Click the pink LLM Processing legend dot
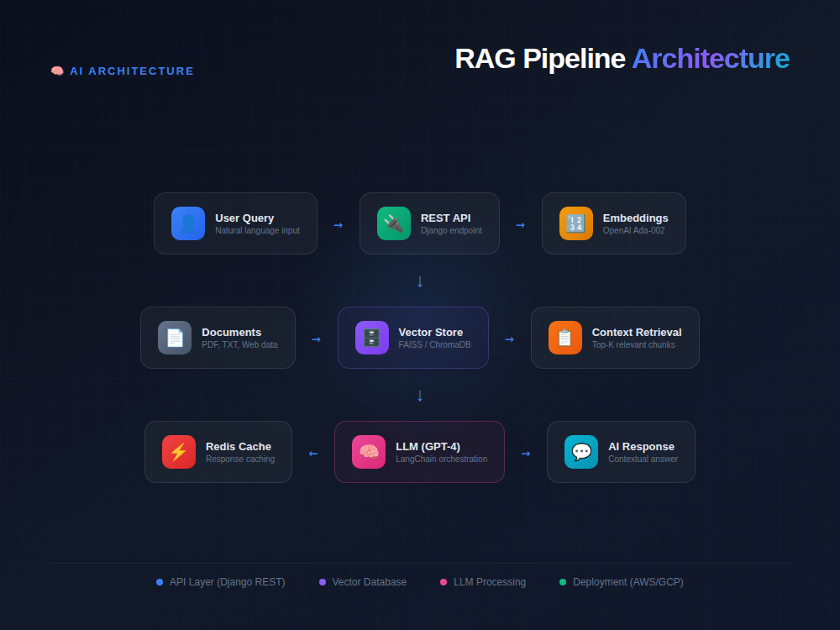Viewport: 840px width, 630px height. pyautogui.click(x=444, y=582)
